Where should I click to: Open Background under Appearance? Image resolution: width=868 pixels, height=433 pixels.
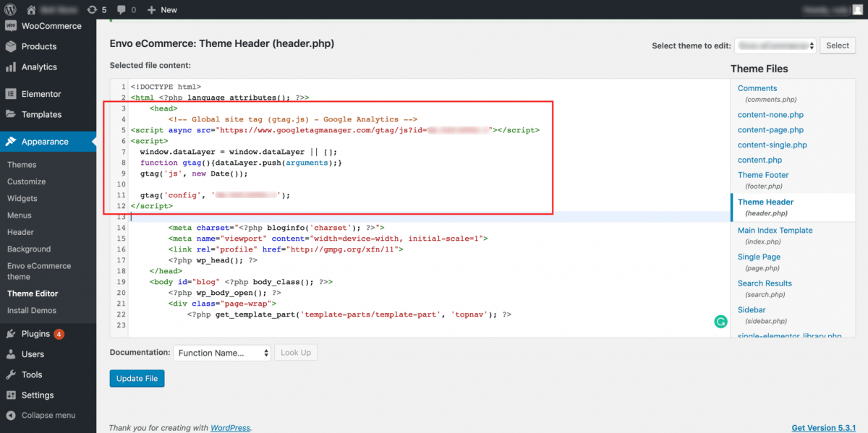pyautogui.click(x=29, y=249)
